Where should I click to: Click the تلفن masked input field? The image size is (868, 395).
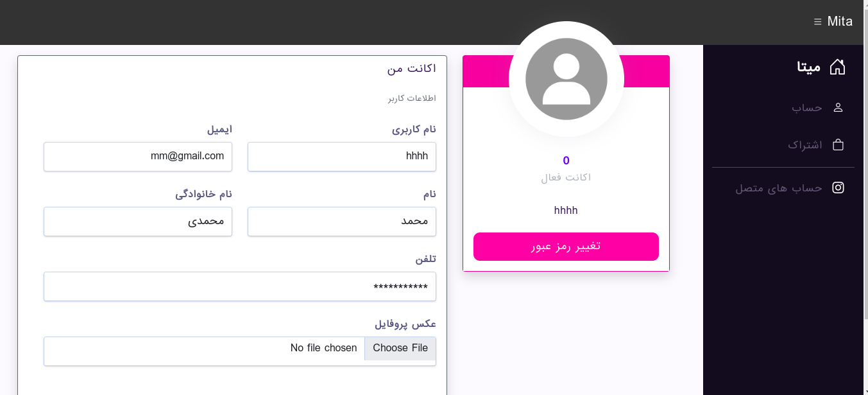[240, 286]
